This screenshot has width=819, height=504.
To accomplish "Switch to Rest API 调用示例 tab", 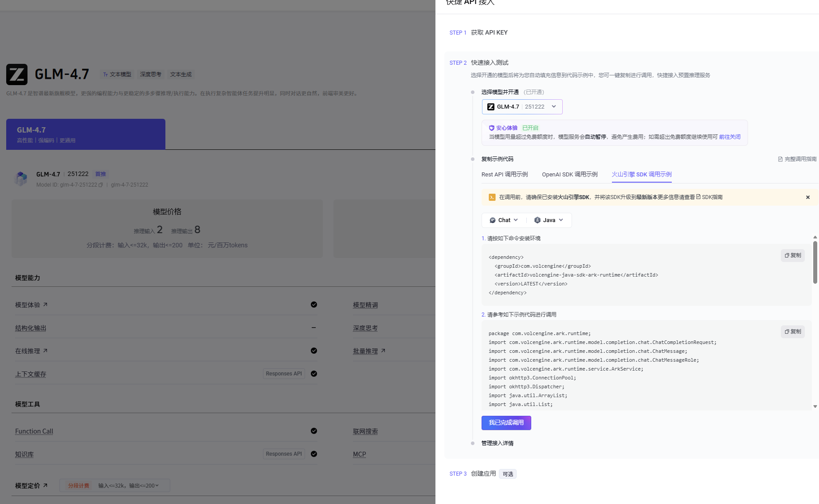I will tap(505, 175).
